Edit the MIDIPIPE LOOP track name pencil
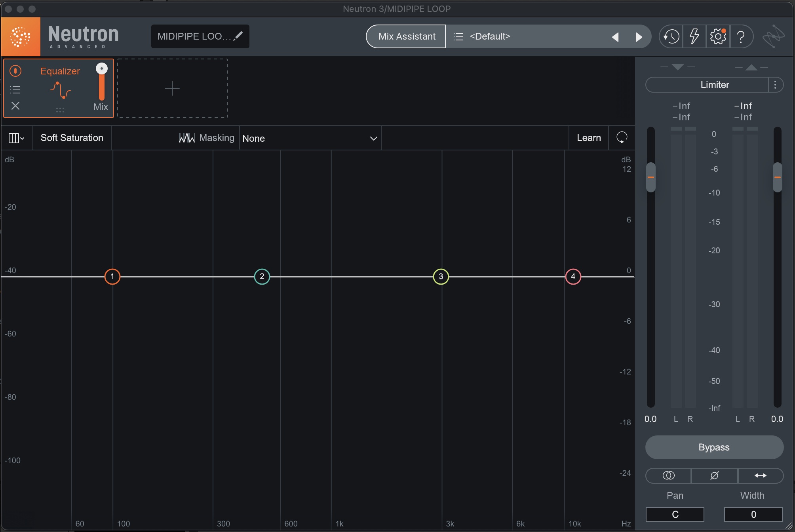This screenshot has width=795, height=532. (x=238, y=36)
